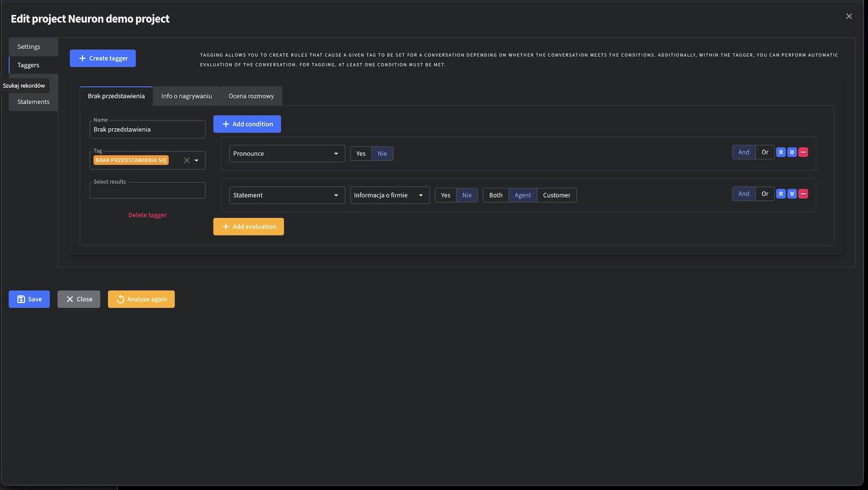Move the Pronounce condition up

[x=781, y=152]
